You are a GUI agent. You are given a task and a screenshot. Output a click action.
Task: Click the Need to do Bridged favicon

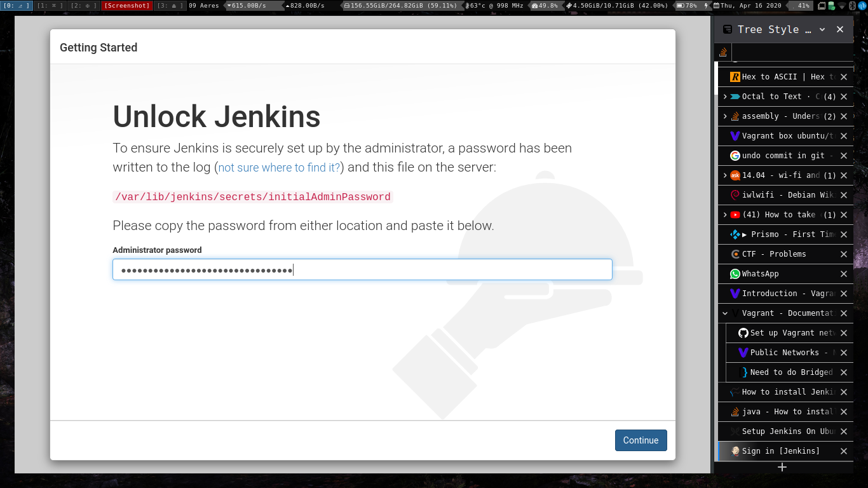[743, 372]
